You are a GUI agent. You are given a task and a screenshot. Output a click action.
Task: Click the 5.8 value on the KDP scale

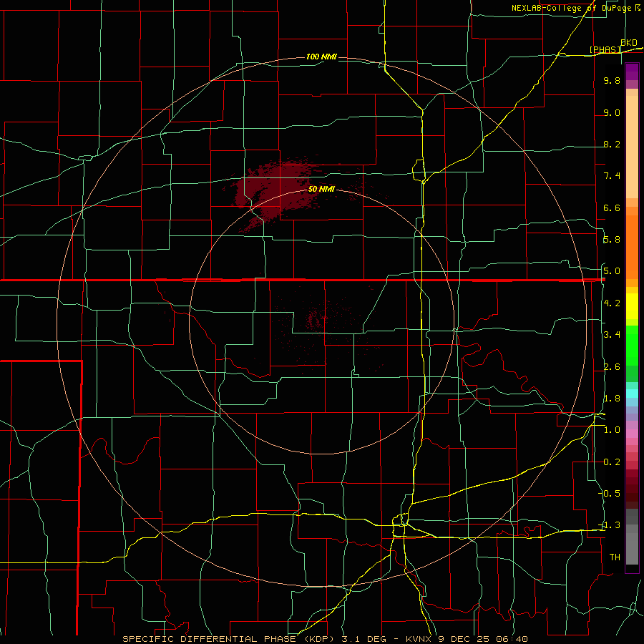612,240
